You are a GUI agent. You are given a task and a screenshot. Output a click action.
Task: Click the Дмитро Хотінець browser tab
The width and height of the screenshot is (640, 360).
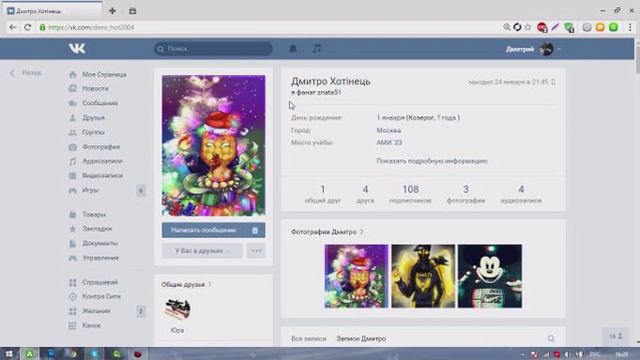tap(53, 11)
